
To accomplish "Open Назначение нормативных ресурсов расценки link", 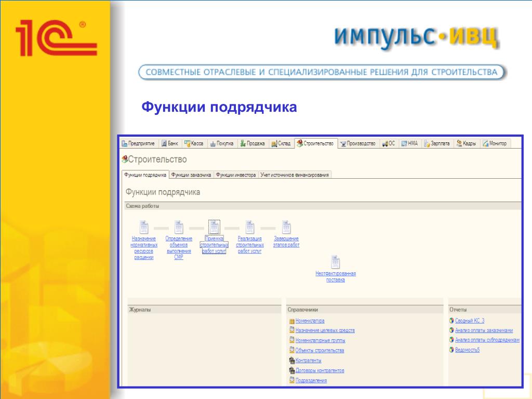I will pos(144,248).
